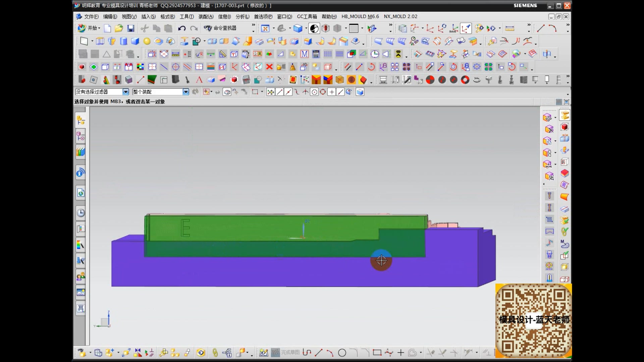Click the Undo arrow icon
Screen dimensions: 644x362
pyautogui.click(x=182, y=28)
